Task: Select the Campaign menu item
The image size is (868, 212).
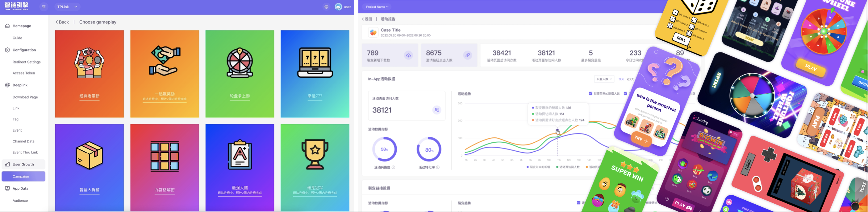Action: coord(23,176)
